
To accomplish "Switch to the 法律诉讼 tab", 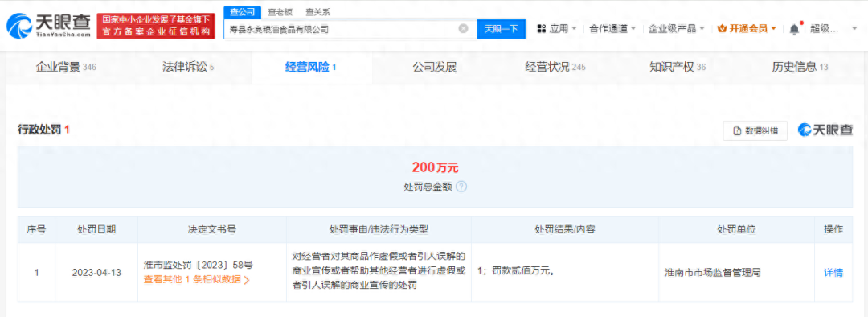I will pyautogui.click(x=188, y=68).
